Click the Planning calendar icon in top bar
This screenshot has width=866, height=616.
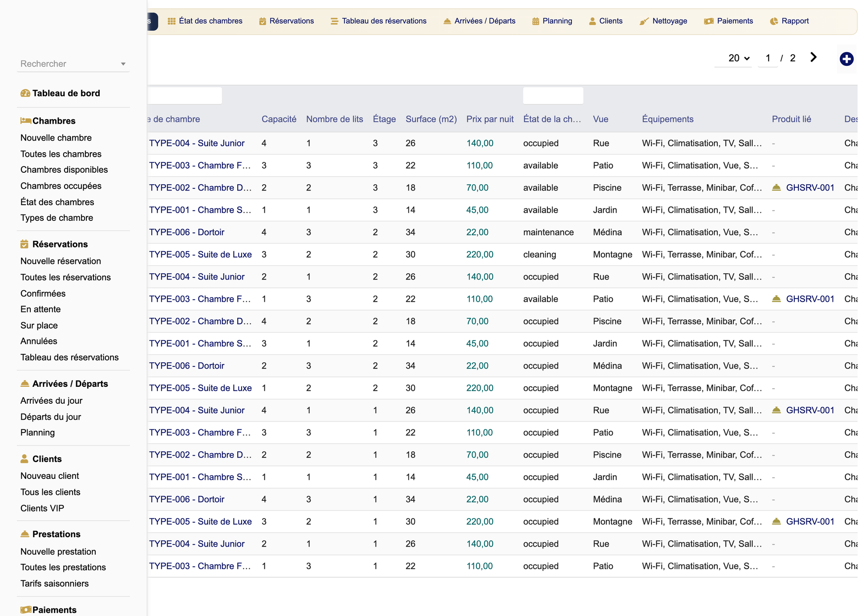click(x=536, y=21)
